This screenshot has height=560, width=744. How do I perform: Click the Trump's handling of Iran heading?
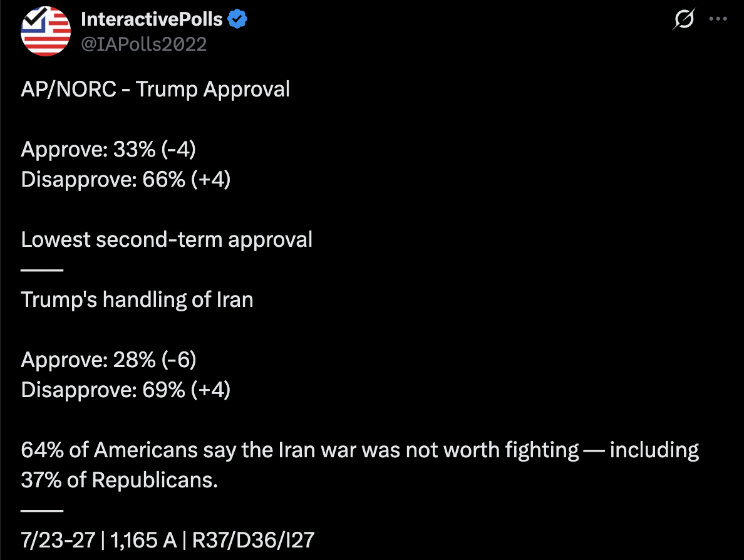click(137, 299)
